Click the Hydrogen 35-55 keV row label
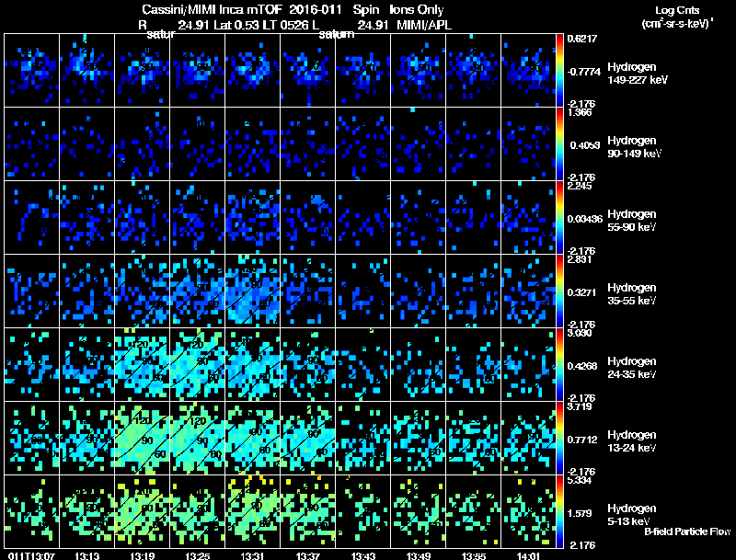 tap(632, 294)
